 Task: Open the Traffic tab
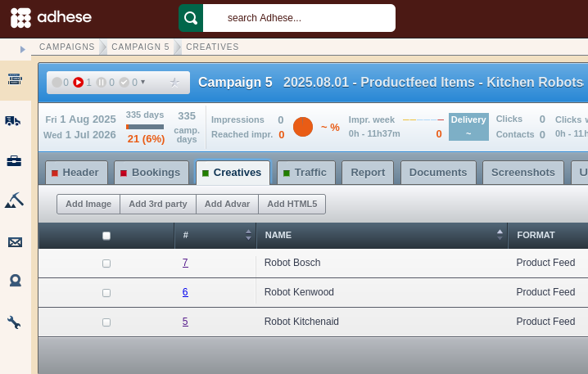click(x=305, y=173)
